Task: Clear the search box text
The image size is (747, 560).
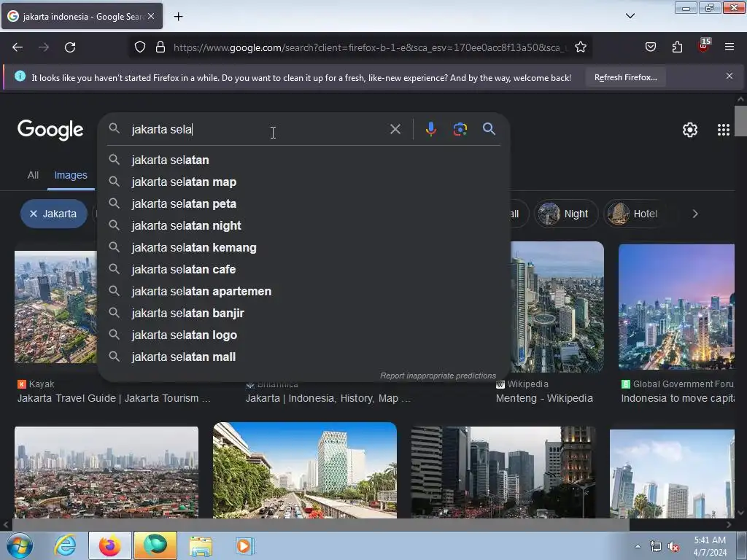Action: 395,129
